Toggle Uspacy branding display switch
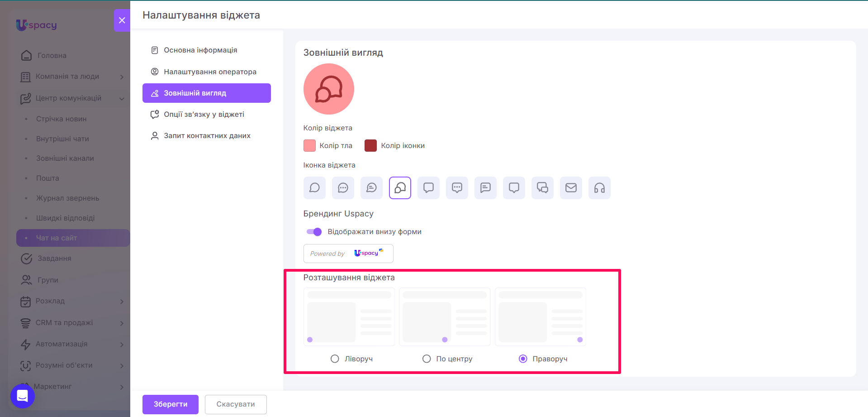The height and width of the screenshot is (417, 868). tap(314, 232)
